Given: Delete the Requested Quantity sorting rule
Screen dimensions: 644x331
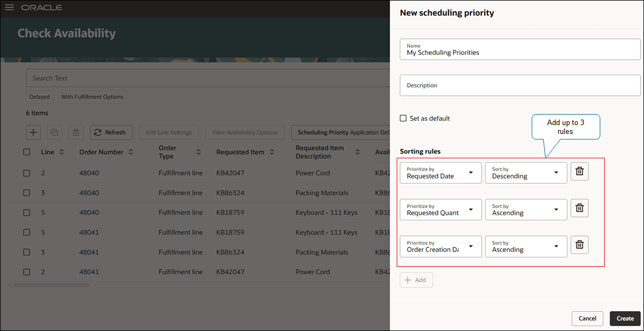Looking at the screenshot, I should tap(579, 208).
